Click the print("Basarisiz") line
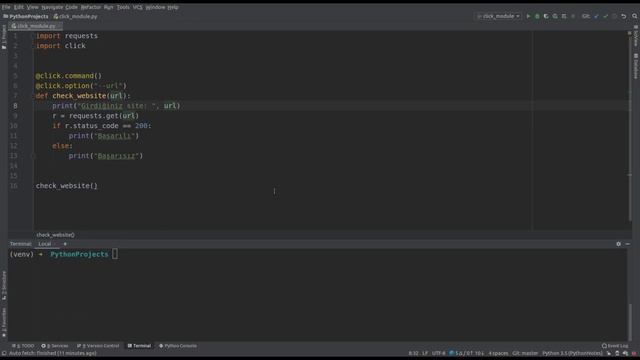The image size is (640, 360). 106,156
